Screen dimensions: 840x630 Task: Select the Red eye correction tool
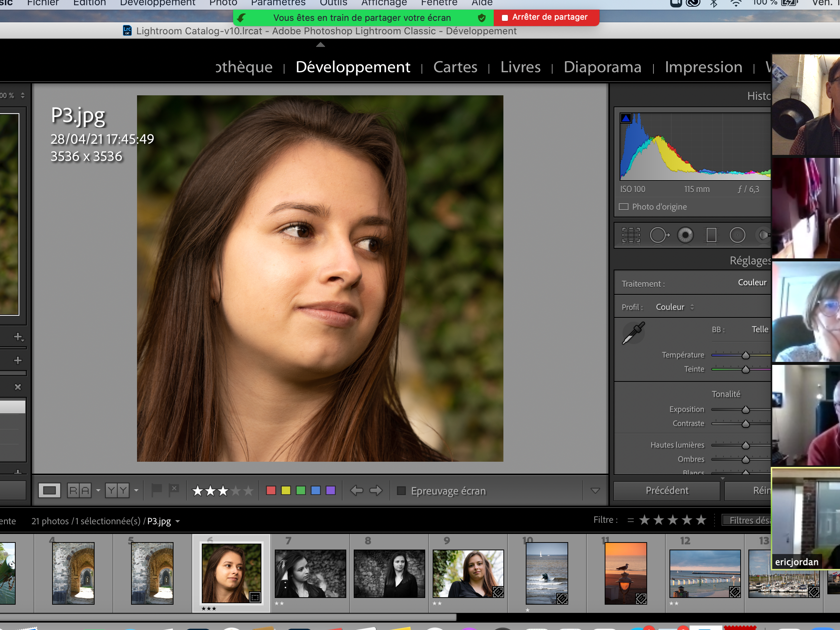pos(685,235)
